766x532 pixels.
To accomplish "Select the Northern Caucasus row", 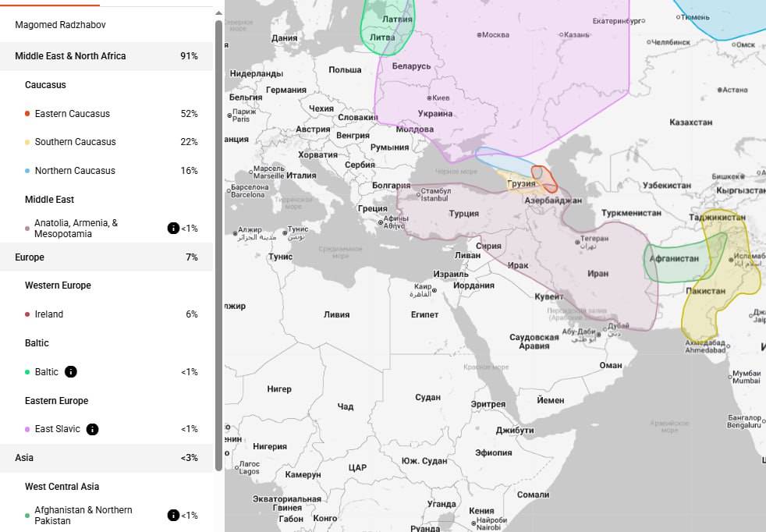I will [107, 171].
